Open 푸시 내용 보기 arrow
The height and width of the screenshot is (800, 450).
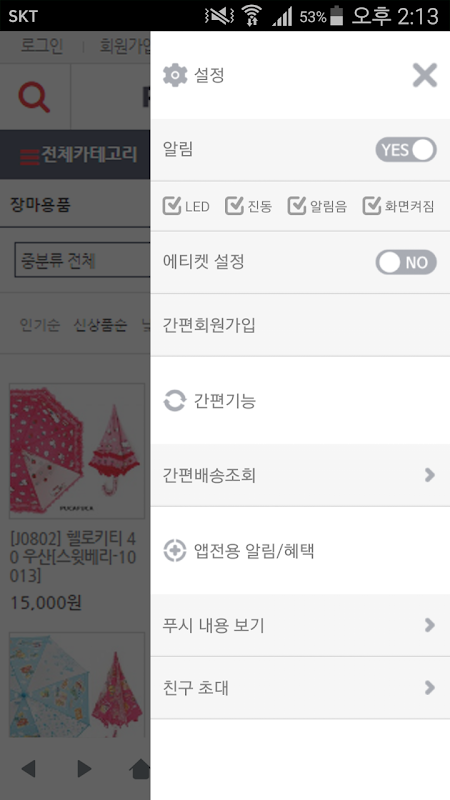coord(430,625)
